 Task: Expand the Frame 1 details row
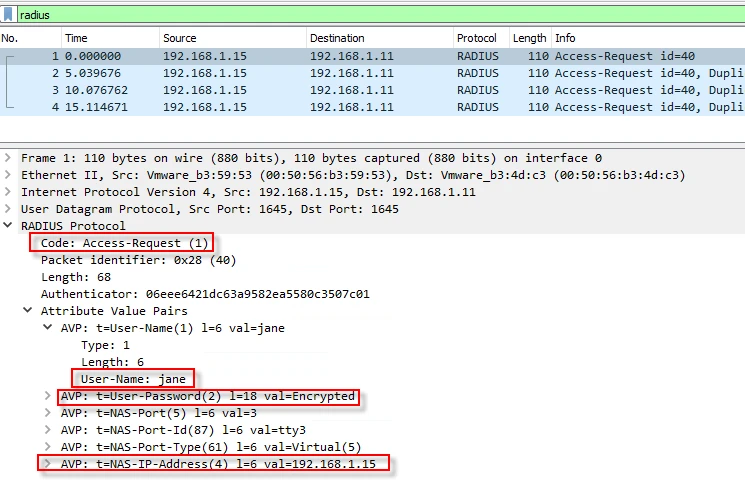[9, 158]
